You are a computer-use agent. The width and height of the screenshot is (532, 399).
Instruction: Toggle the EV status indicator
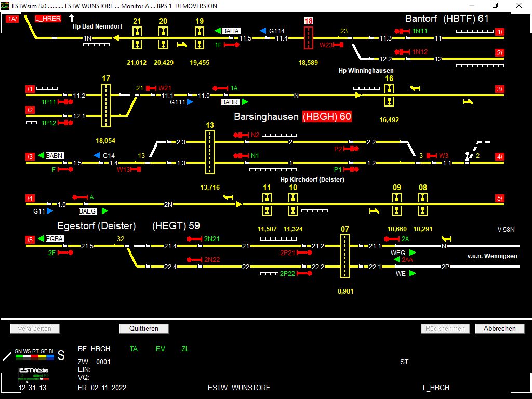(160, 349)
